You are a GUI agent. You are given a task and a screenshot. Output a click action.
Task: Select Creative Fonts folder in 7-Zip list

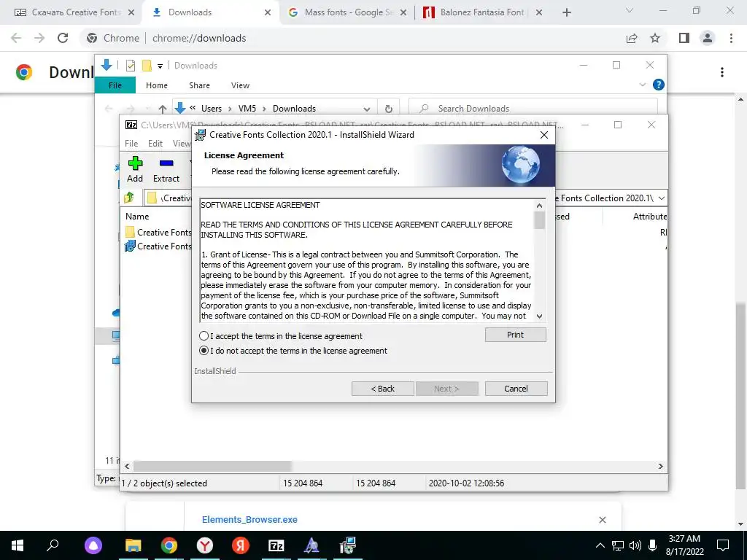[x=158, y=233]
